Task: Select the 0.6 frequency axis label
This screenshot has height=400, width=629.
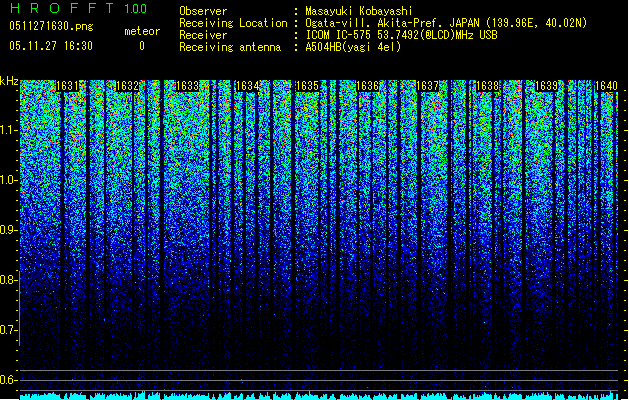Action: (x=8, y=380)
